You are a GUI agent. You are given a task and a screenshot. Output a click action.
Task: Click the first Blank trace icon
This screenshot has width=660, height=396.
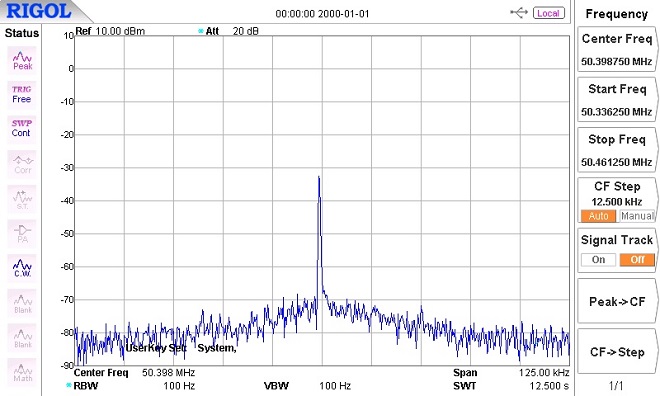click(x=22, y=303)
